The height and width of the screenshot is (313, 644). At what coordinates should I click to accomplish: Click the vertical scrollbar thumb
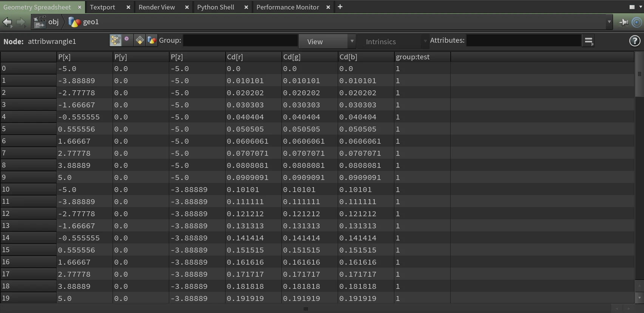[x=639, y=74]
